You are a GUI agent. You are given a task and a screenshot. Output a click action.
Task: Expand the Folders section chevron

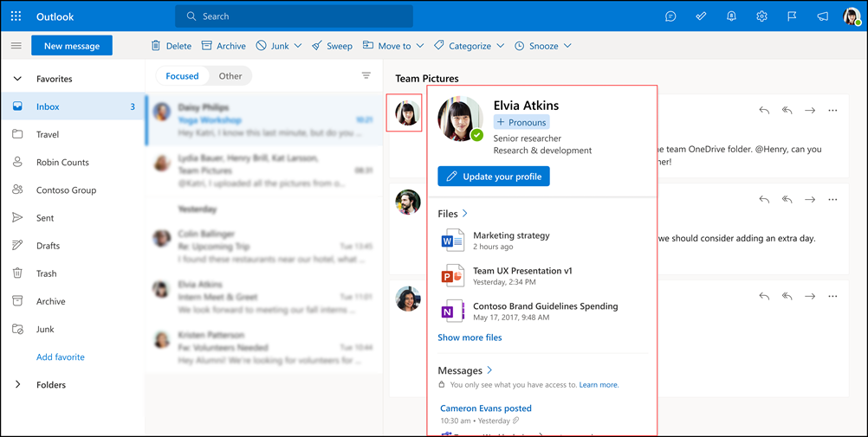(17, 384)
